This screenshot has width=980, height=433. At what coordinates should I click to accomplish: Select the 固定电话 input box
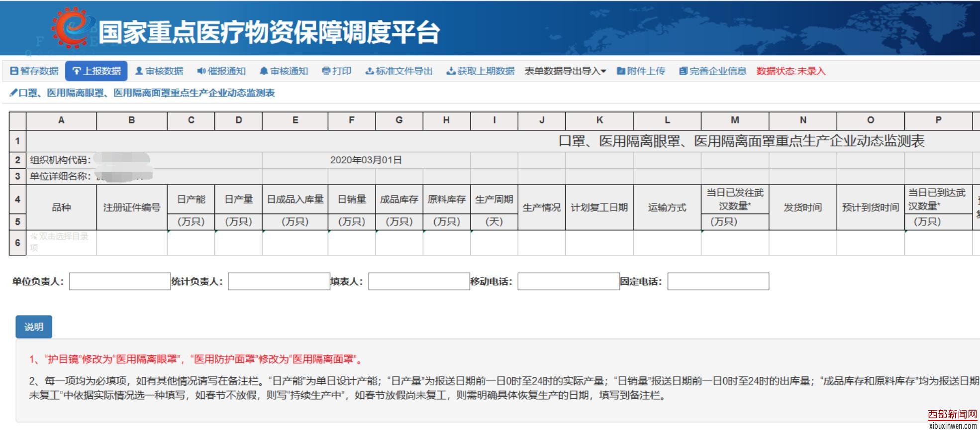718,281
